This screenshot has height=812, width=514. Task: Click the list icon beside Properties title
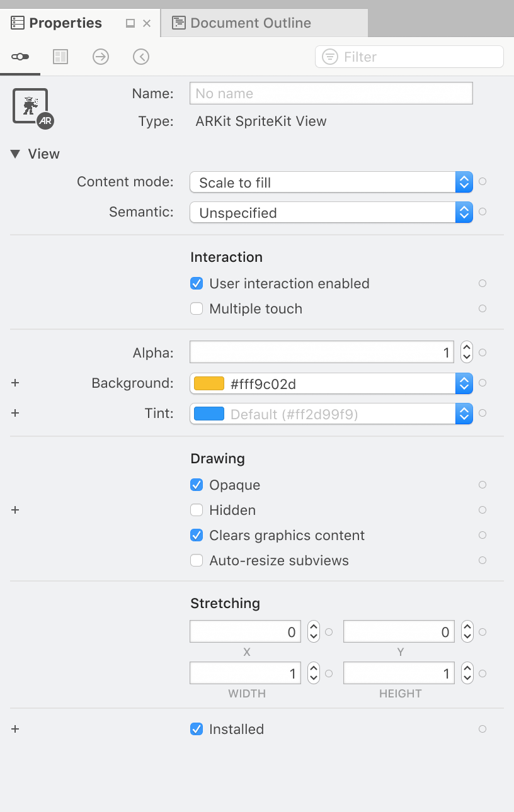point(15,23)
